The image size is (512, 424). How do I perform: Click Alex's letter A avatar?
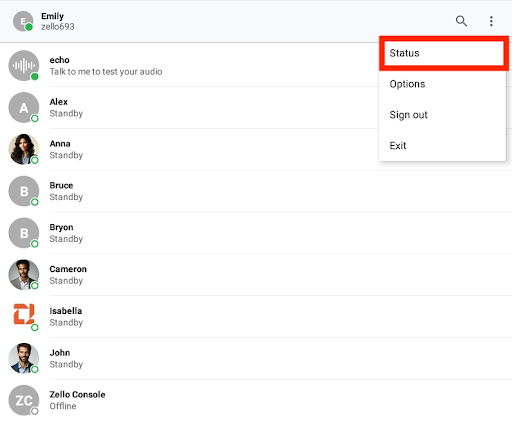[x=24, y=107]
